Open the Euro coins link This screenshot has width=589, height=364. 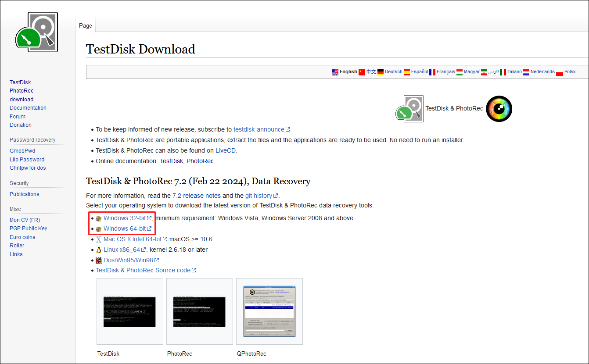pos(22,237)
